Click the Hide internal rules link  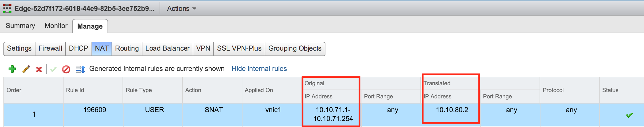259,69
